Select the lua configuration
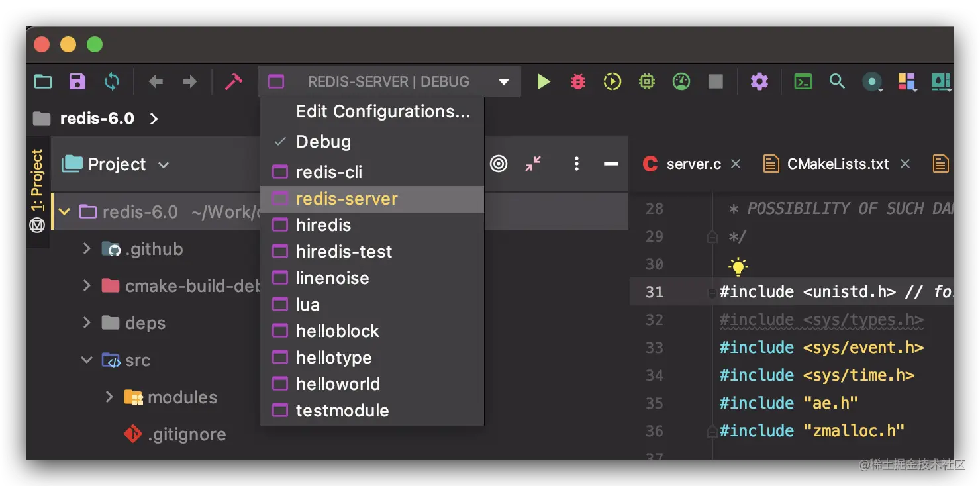This screenshot has height=486, width=980. (x=372, y=305)
